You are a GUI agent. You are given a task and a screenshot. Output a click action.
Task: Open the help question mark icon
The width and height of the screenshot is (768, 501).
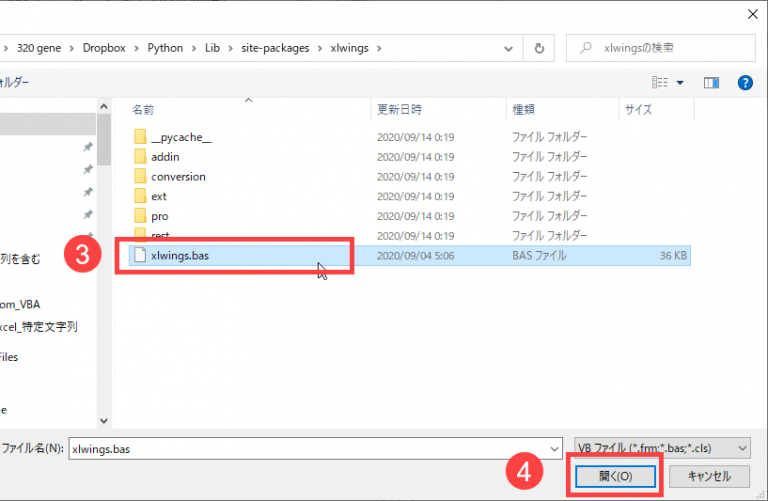[x=745, y=83]
